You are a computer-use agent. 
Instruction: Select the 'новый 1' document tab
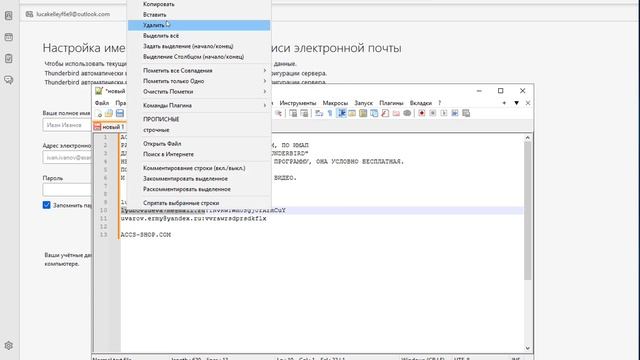[109, 127]
